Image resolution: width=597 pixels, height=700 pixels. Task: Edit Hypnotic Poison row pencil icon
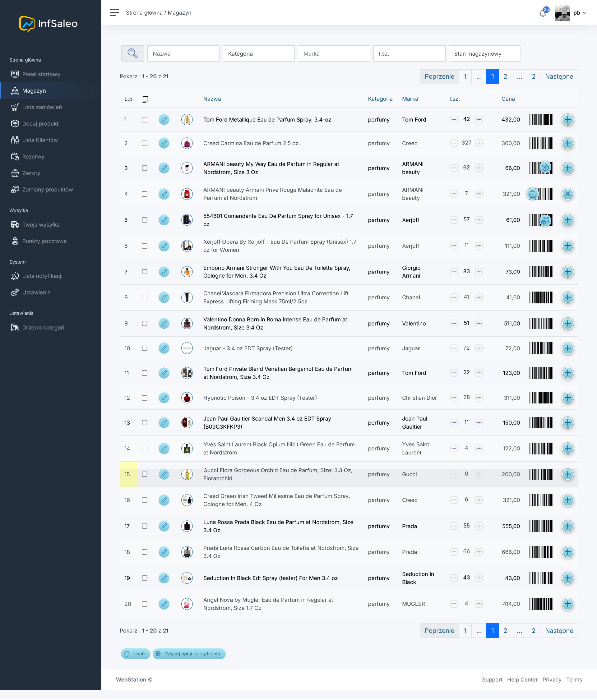click(x=164, y=398)
